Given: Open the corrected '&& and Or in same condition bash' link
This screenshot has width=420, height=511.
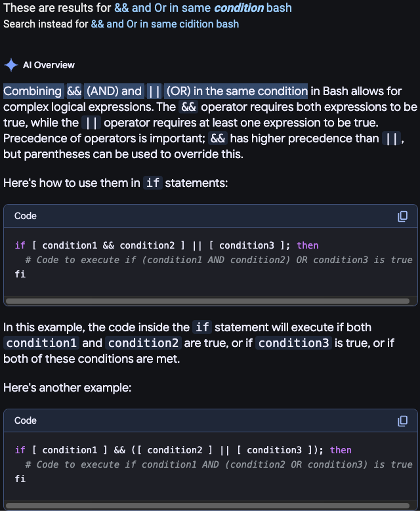Looking at the screenshot, I should coord(203,7).
